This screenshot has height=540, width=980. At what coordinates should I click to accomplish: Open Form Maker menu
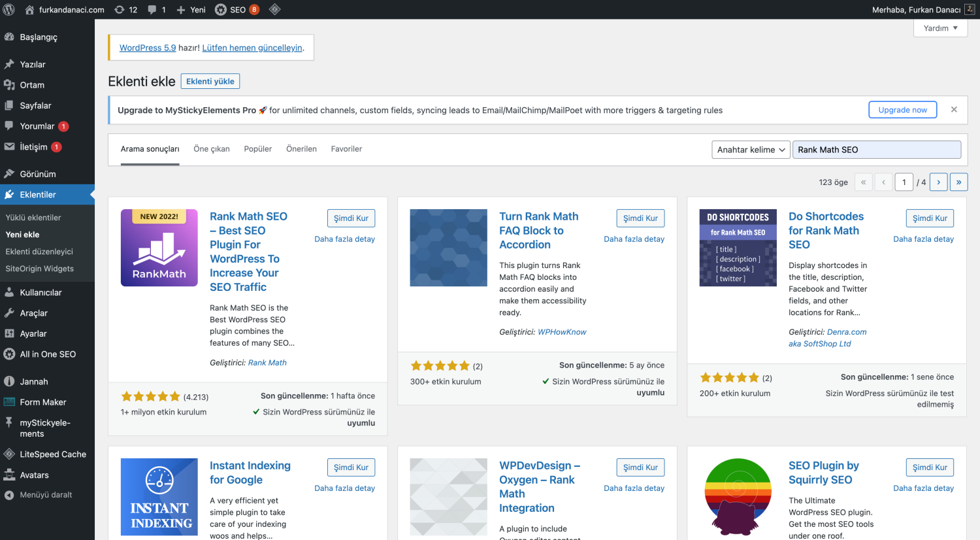pos(47,402)
